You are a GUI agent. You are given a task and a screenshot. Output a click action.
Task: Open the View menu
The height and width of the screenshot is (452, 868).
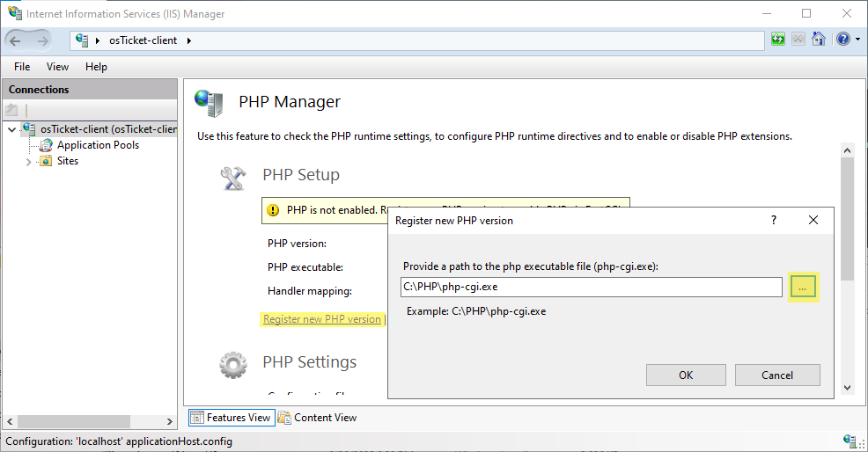(57, 66)
